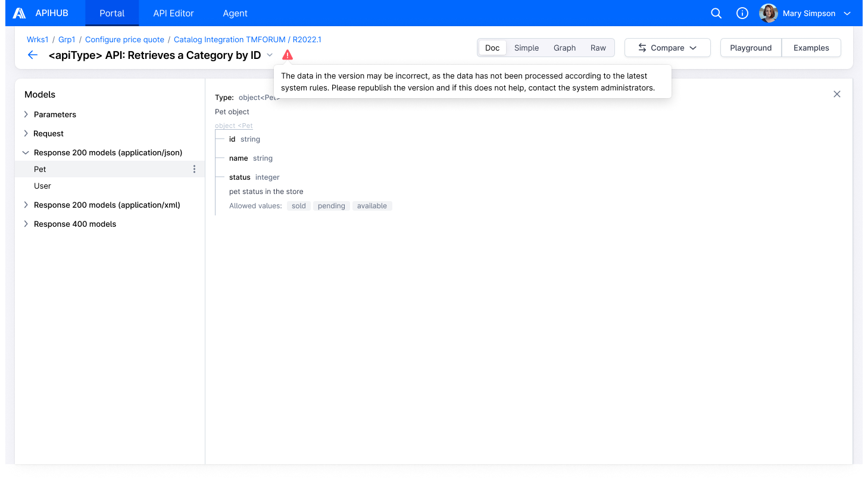Click the object <Pet link
Image resolution: width=868 pixels, height=482 pixels.
pos(234,126)
